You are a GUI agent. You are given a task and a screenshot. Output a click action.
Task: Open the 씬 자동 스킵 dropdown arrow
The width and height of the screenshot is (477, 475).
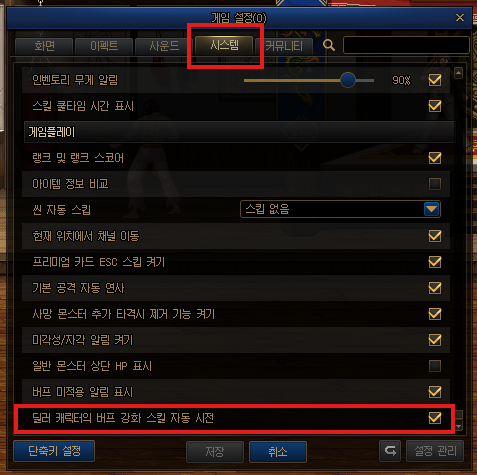(x=432, y=209)
